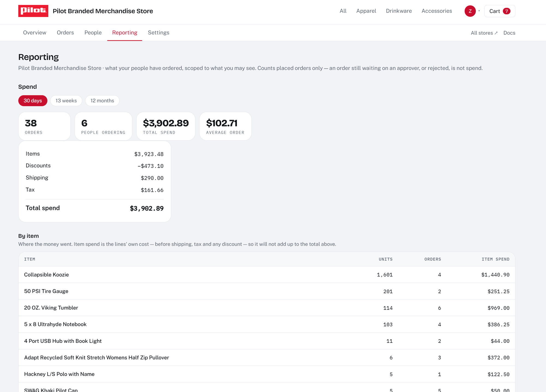The height and width of the screenshot is (392, 546).
Task: Browse the Accessories category
Action: 437,11
